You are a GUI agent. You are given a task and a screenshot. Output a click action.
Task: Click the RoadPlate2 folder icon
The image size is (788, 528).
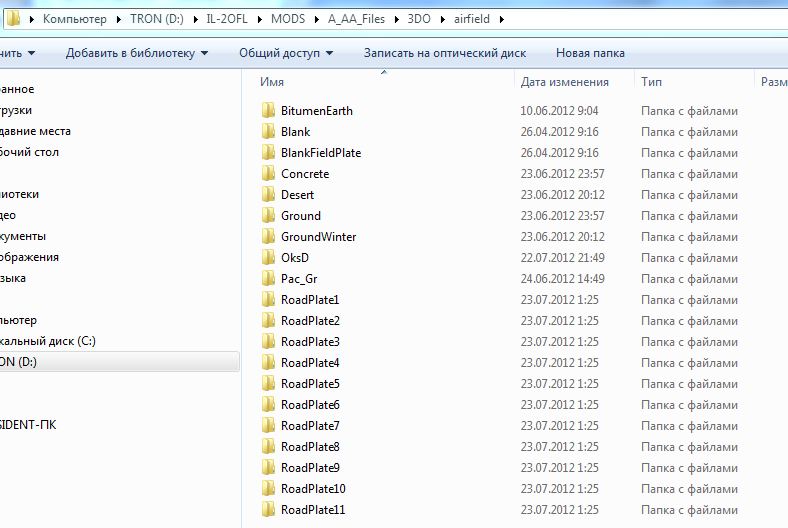click(x=268, y=320)
